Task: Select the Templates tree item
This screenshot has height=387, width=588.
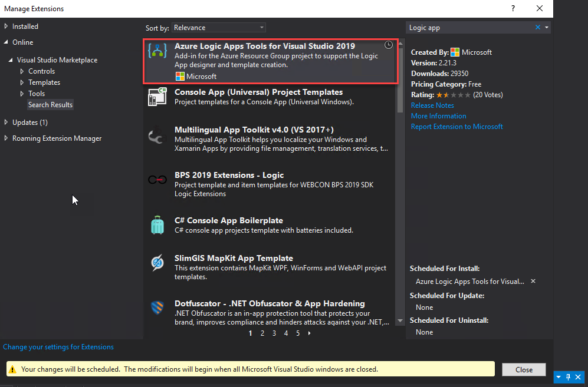Action: 44,82
